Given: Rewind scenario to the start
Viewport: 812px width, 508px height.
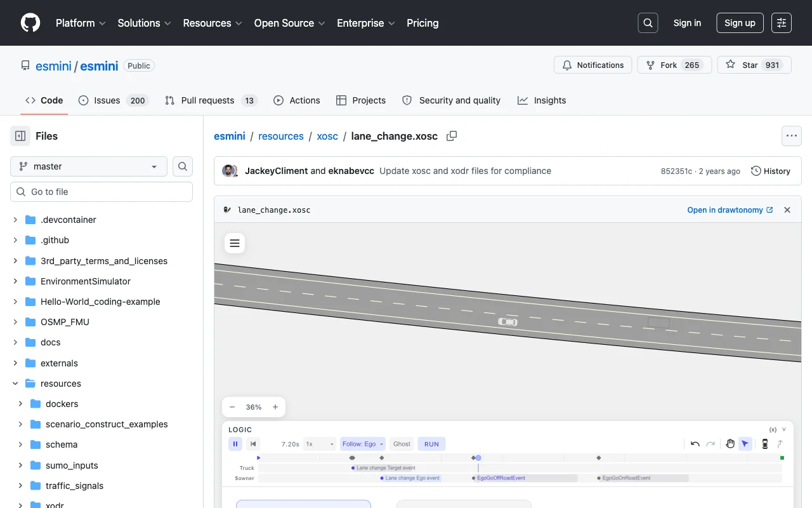Looking at the screenshot, I should (x=253, y=444).
